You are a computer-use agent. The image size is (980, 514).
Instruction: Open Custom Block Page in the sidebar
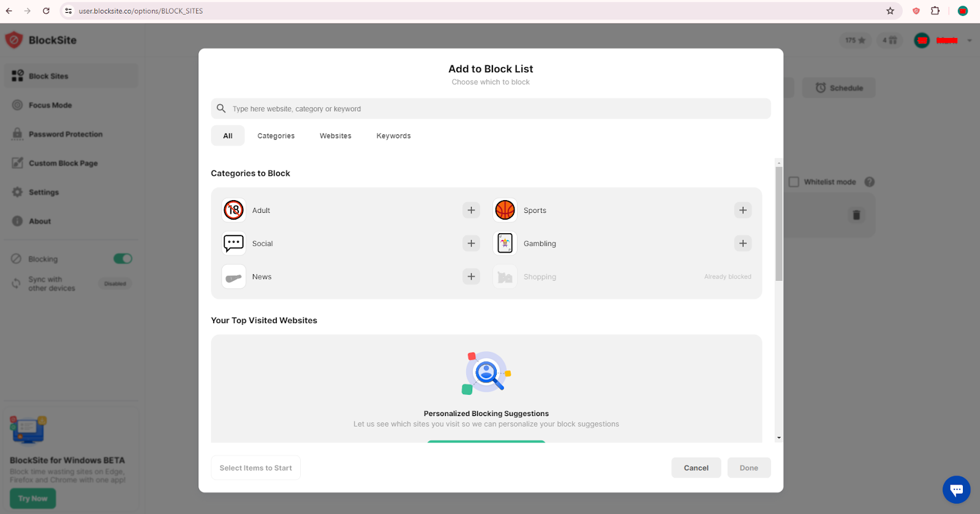72,163
